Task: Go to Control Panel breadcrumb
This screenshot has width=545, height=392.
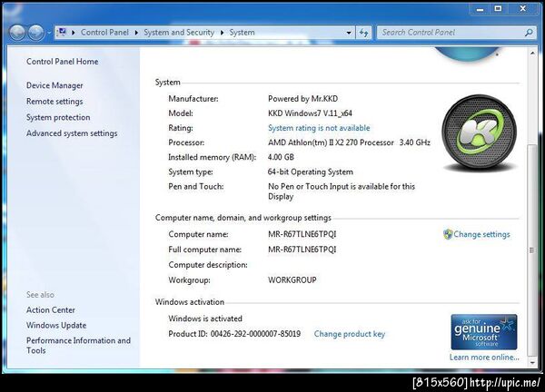Action: (104, 33)
